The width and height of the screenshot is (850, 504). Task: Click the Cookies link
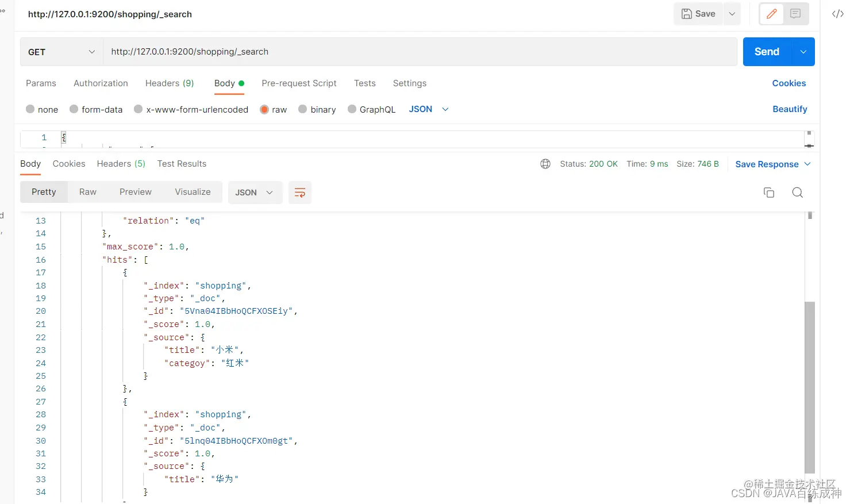point(789,83)
